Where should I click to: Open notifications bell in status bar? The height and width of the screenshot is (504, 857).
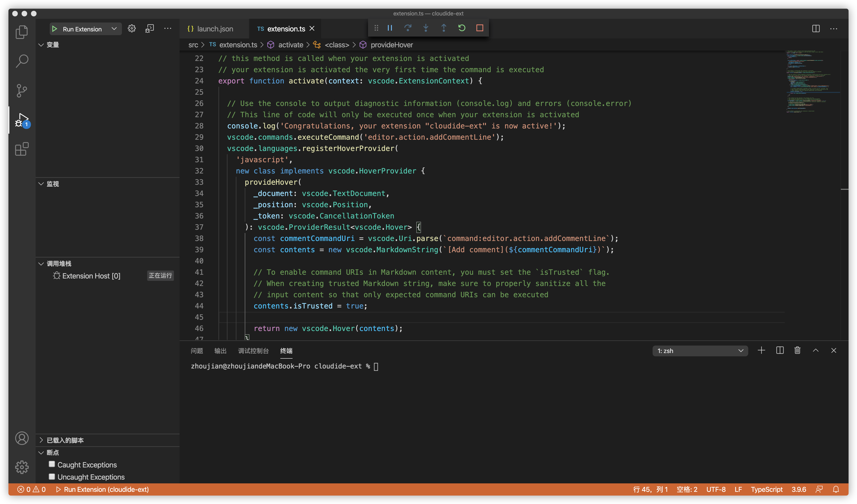(x=836, y=489)
